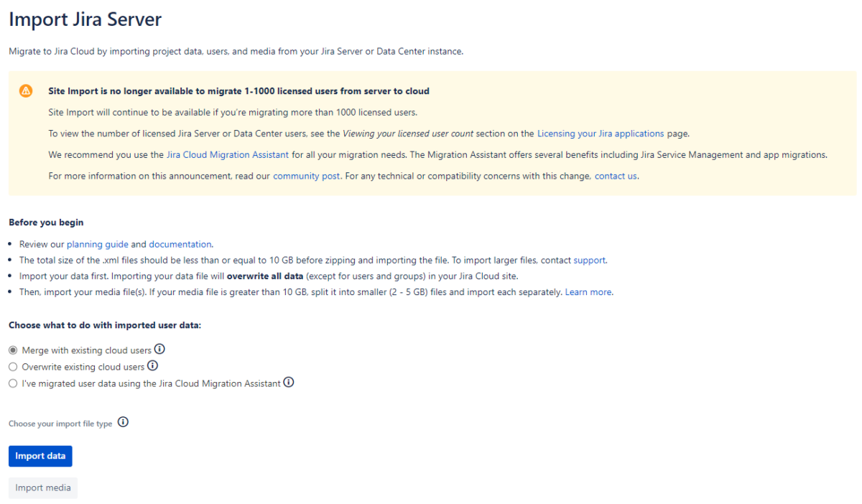
Task: Open the community post link
Action: click(307, 175)
